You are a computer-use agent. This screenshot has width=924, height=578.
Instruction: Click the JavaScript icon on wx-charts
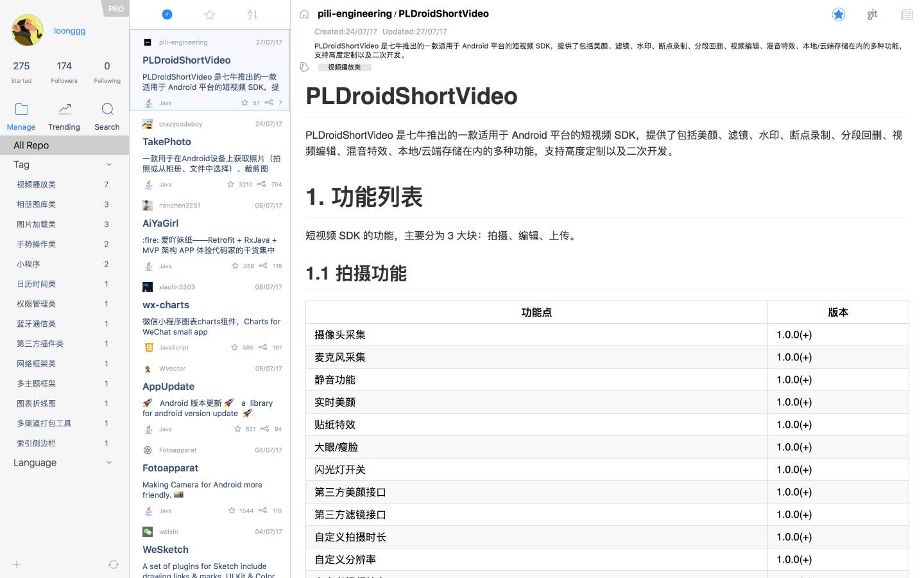click(x=149, y=347)
